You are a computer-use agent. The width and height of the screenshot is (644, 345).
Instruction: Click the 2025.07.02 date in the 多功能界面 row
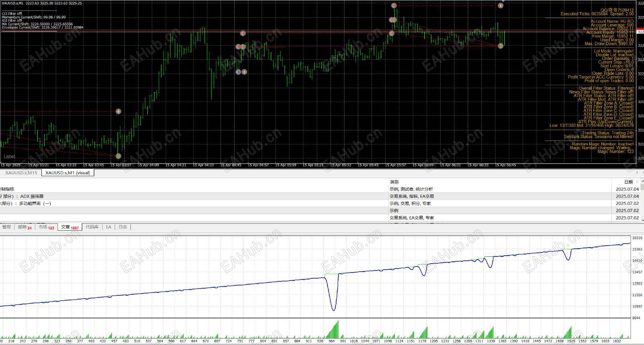click(627, 204)
